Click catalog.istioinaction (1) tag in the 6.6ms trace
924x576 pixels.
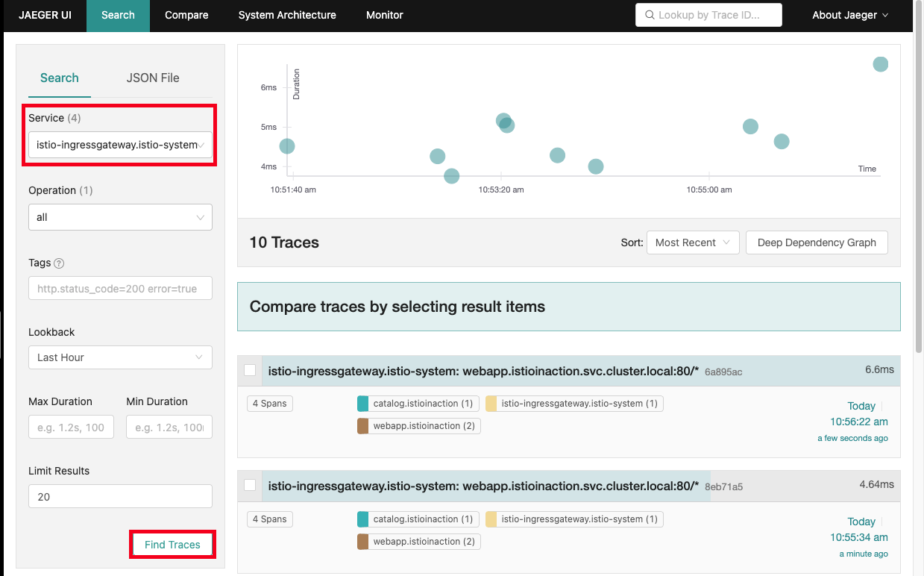[x=418, y=404]
